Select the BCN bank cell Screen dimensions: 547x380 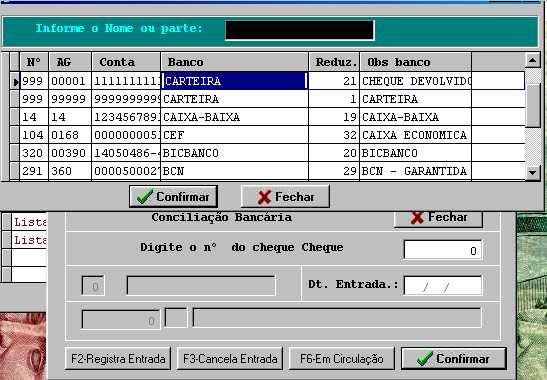pos(234,171)
